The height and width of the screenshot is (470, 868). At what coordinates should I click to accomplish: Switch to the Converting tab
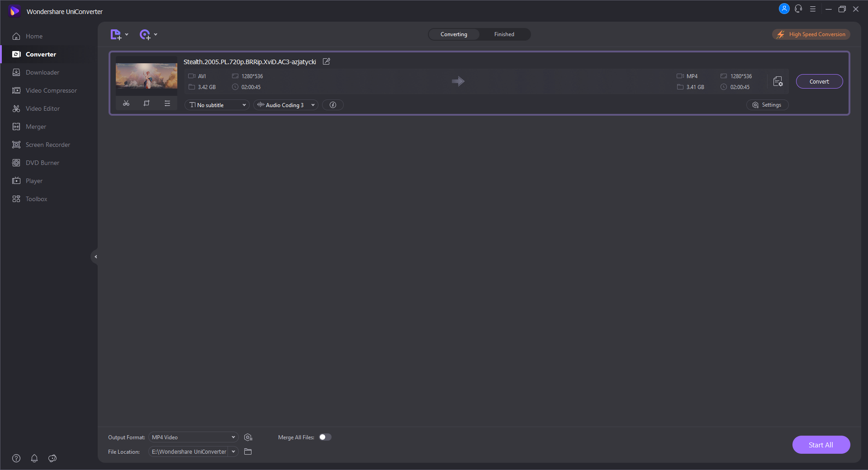pos(454,34)
